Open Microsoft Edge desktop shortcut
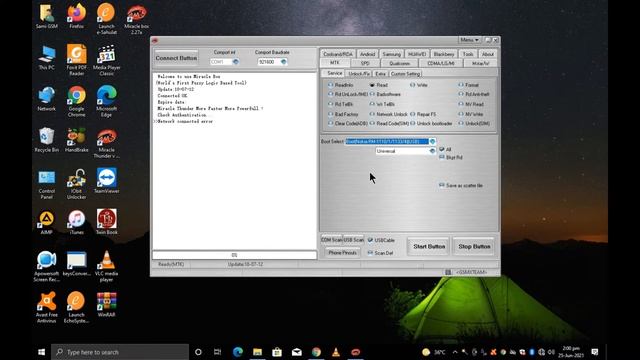The height and width of the screenshot is (360, 640). tap(107, 101)
